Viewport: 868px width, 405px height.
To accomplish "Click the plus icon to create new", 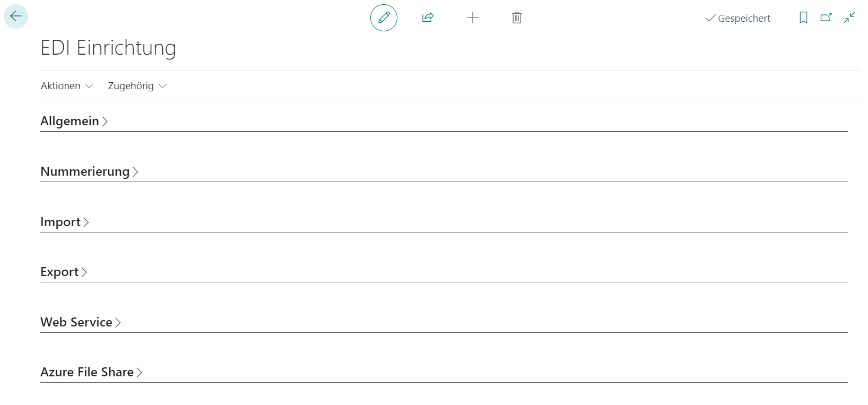I will pyautogui.click(x=472, y=18).
